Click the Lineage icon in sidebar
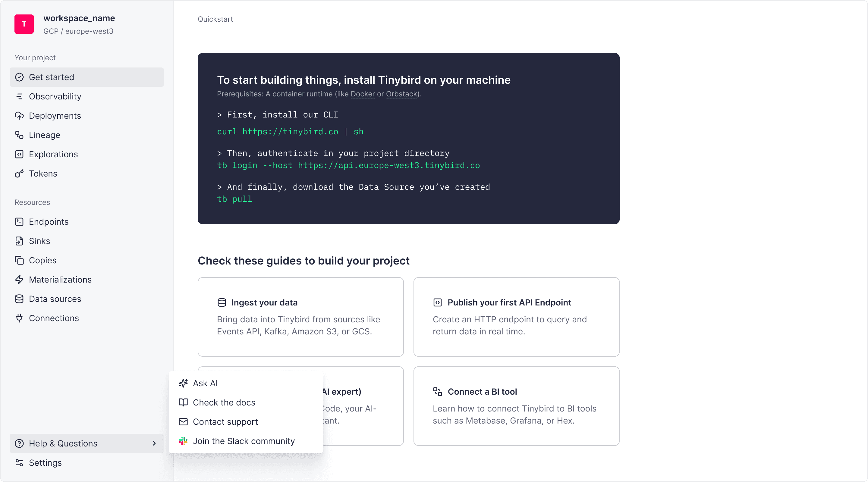Image resolution: width=868 pixels, height=482 pixels. tap(19, 135)
